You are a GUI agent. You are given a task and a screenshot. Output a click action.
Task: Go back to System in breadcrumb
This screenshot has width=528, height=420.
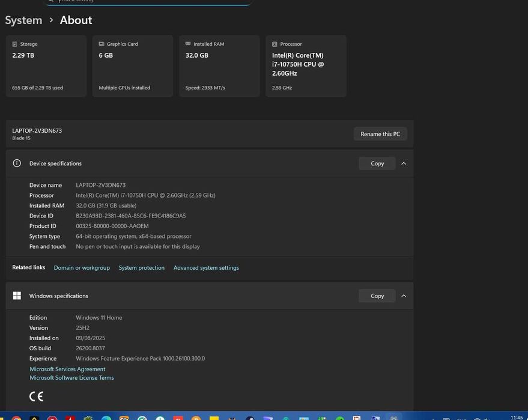(23, 20)
